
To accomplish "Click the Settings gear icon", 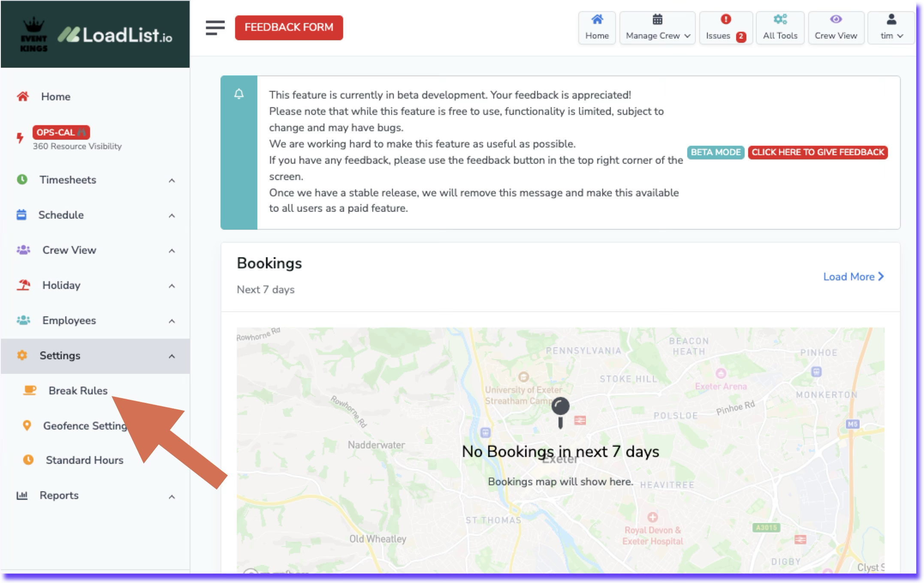I will tap(22, 355).
